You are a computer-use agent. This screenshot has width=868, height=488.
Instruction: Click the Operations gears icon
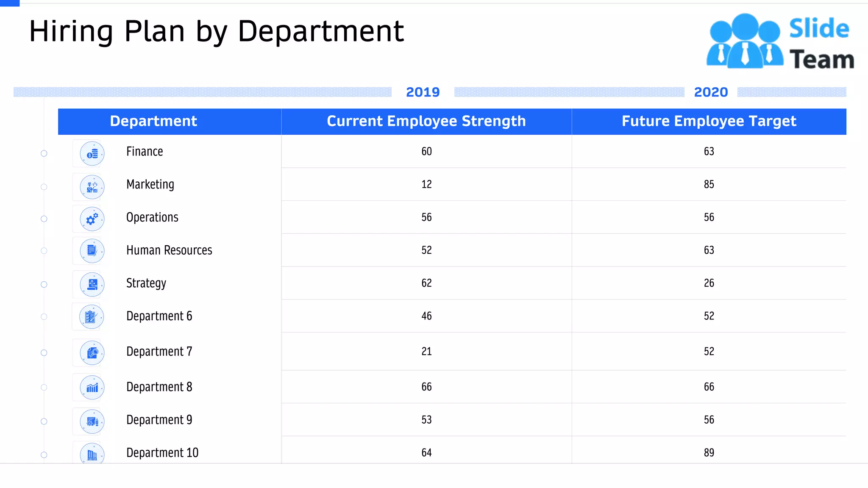(x=92, y=219)
